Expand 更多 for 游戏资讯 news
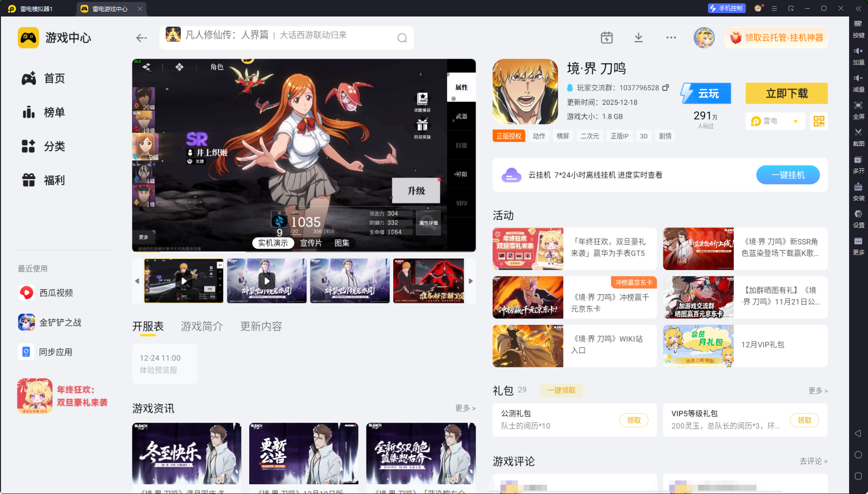Image resolution: width=868 pixels, height=494 pixels. tap(465, 408)
